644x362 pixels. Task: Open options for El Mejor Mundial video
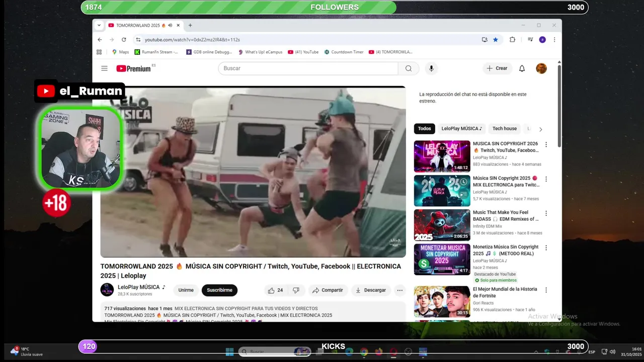546,290
